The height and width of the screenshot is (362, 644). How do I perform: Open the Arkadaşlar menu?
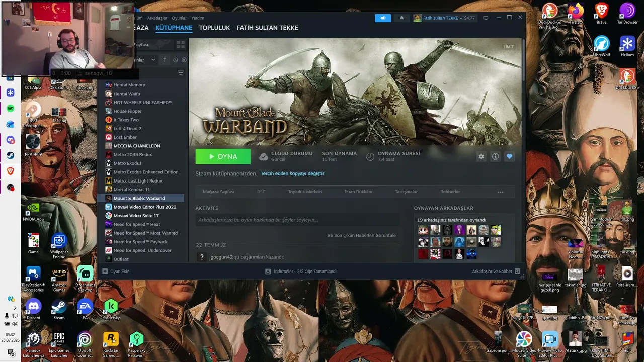[x=157, y=18]
